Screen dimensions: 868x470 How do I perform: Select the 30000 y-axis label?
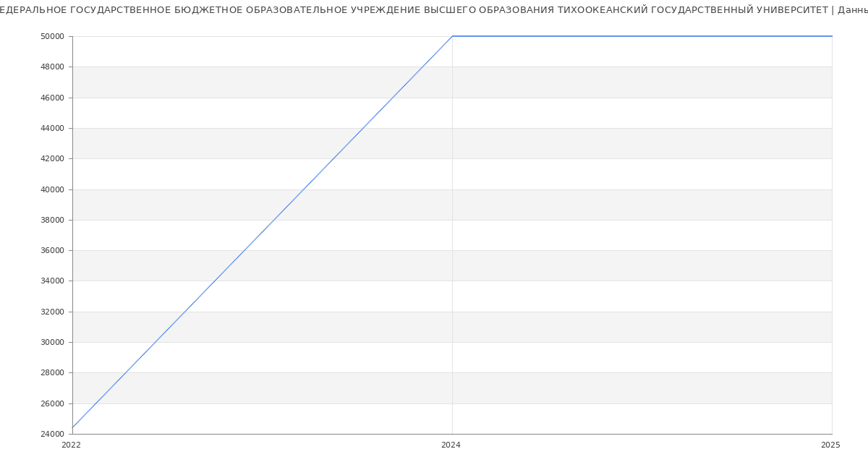tap(53, 343)
